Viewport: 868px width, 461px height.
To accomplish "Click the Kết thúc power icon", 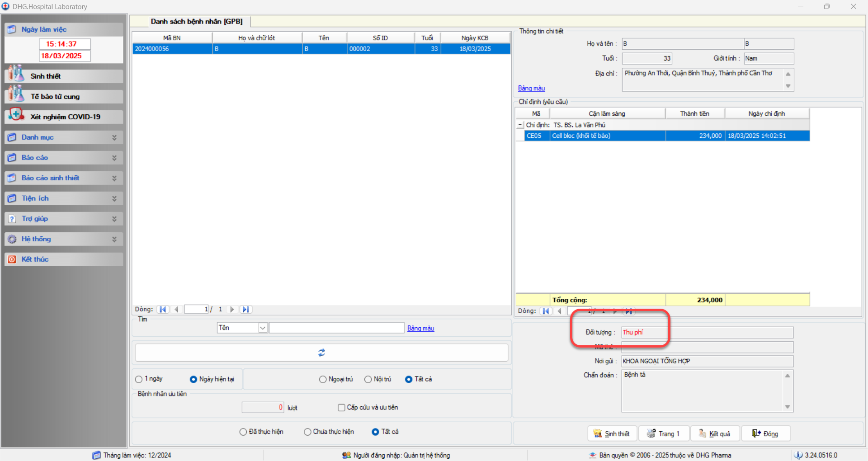I will 12,259.
